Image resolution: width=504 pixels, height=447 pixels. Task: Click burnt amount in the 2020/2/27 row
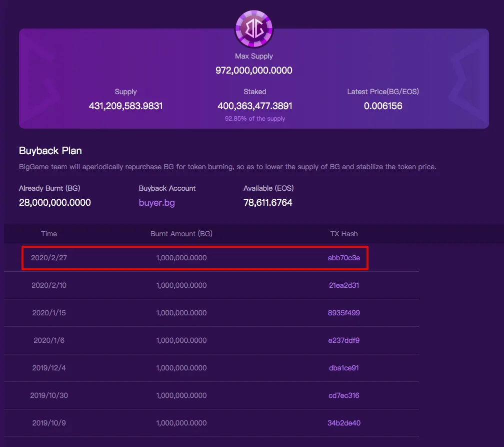tap(181, 258)
